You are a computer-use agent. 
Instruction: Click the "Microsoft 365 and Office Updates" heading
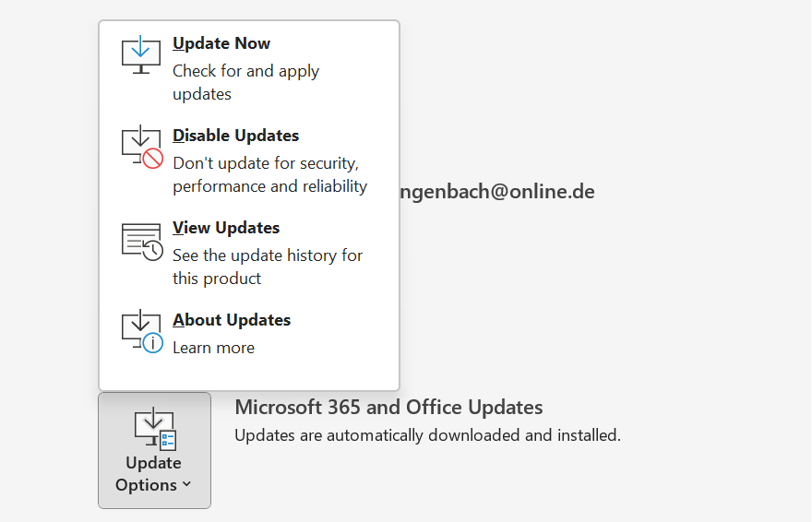[388, 407]
